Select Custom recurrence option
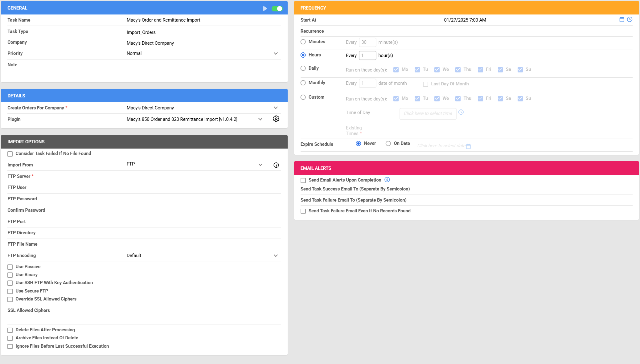The width and height of the screenshot is (640, 364). [303, 97]
